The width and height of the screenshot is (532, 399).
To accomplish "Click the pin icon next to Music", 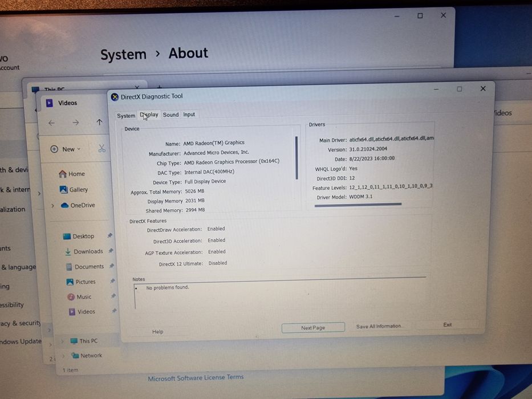I will 113,296.
